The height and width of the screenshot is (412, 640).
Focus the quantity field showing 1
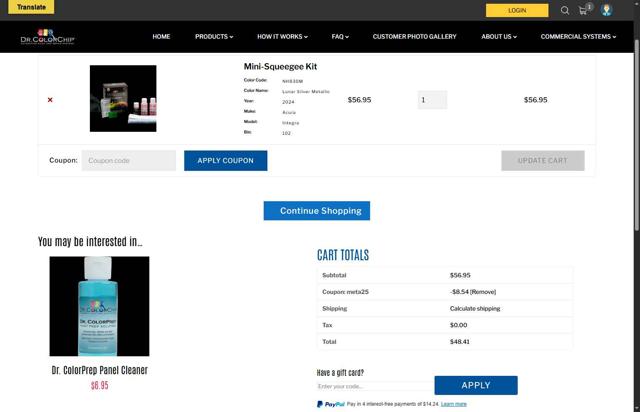(432, 100)
